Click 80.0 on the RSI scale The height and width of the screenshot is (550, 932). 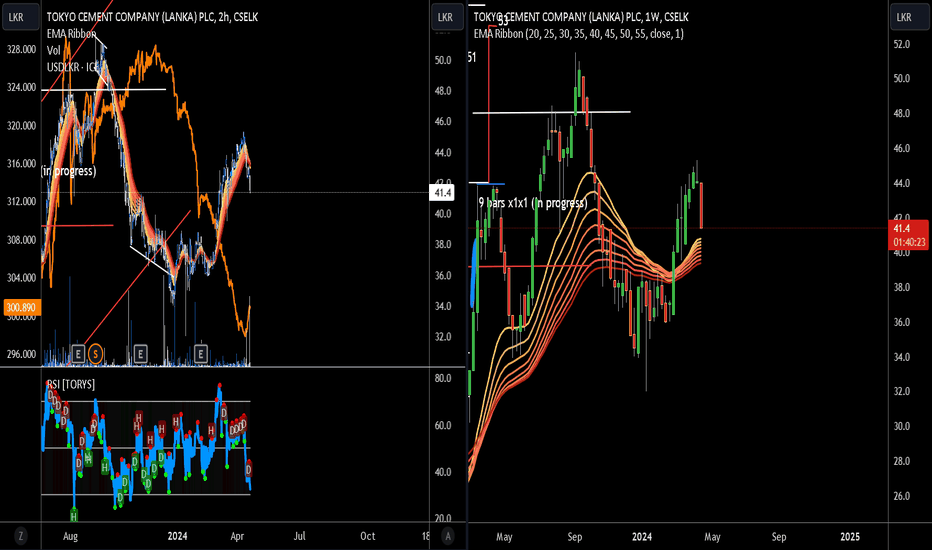(443, 378)
